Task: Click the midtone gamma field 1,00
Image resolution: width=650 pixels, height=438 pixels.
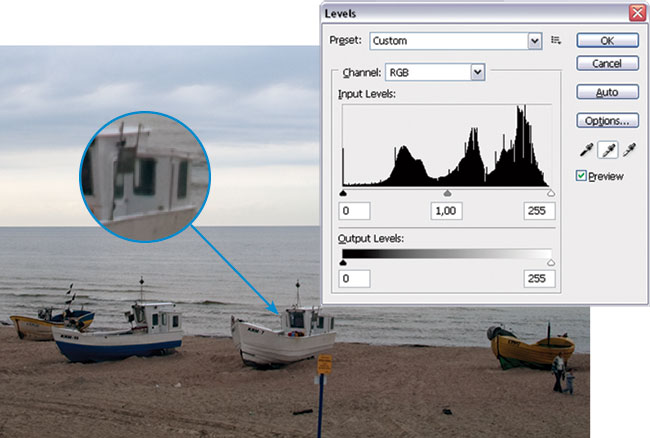Action: [446, 211]
